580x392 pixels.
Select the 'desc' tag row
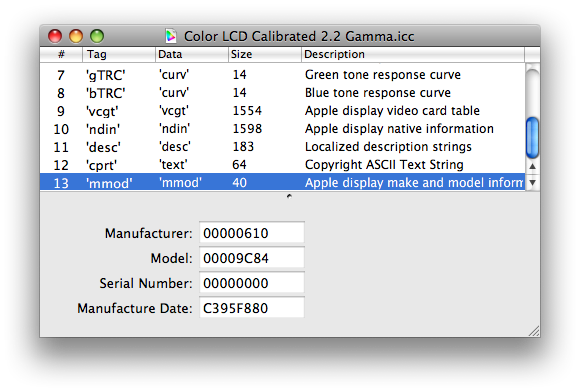(x=283, y=147)
